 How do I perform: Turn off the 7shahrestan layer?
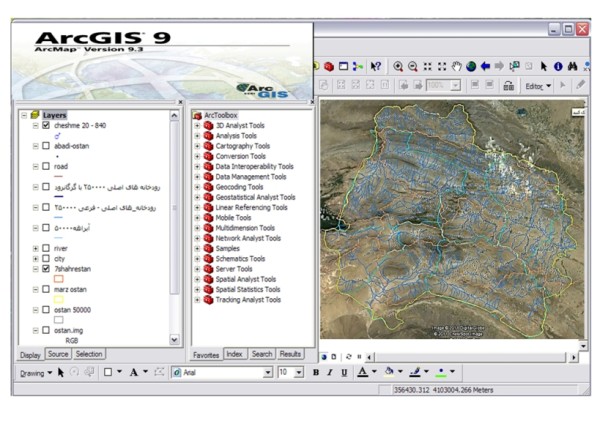point(46,269)
